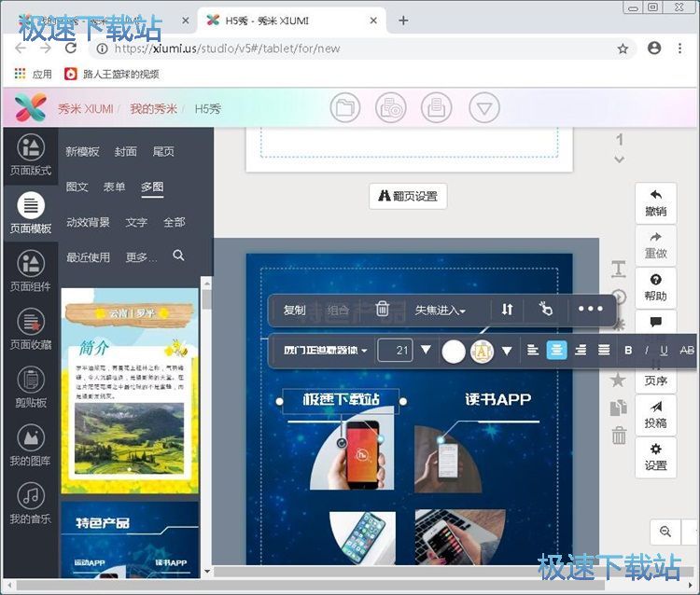Select the 图文 category

77,187
